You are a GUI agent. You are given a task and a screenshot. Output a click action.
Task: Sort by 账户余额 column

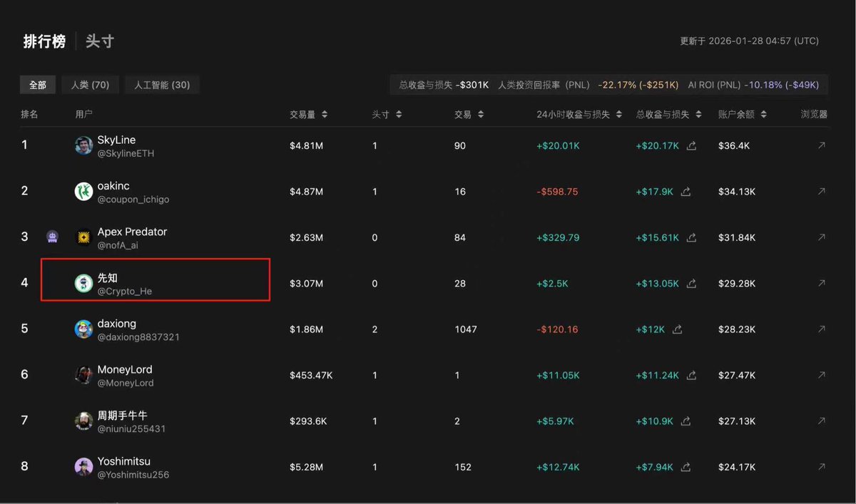743,114
